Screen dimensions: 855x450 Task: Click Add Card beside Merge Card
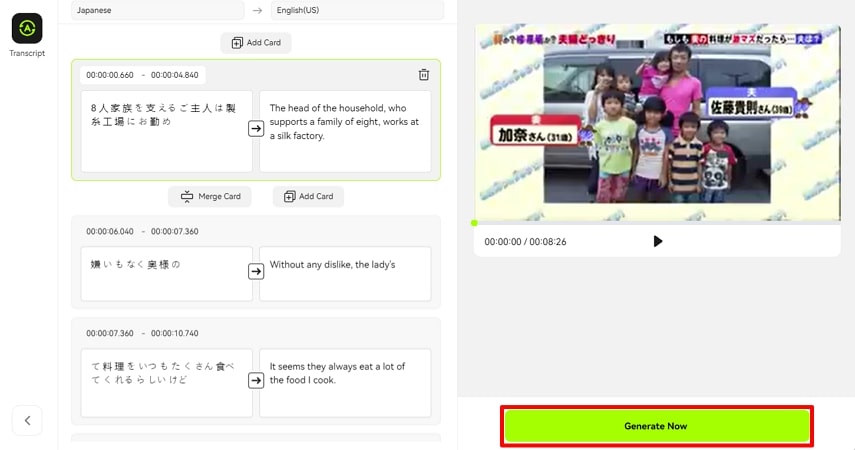pyautogui.click(x=308, y=197)
